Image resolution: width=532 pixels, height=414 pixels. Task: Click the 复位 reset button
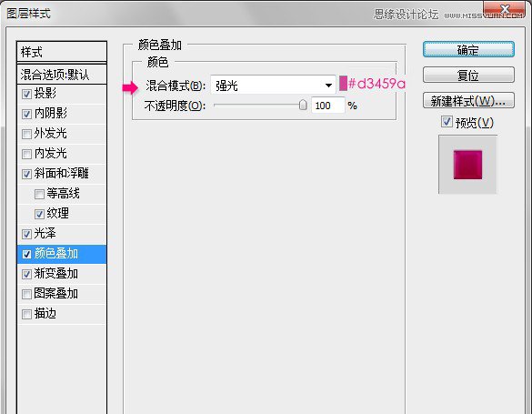pos(468,75)
